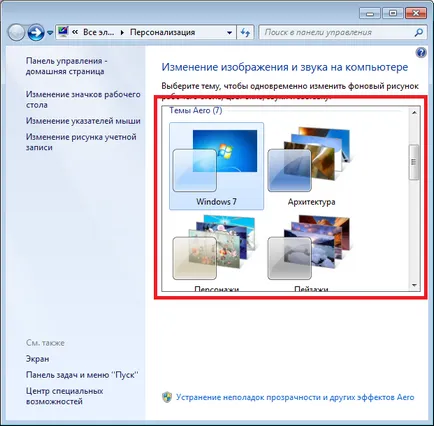Open 'Изменение рисунка учетной записи' link
This screenshot has width=434, height=426.
point(81,142)
